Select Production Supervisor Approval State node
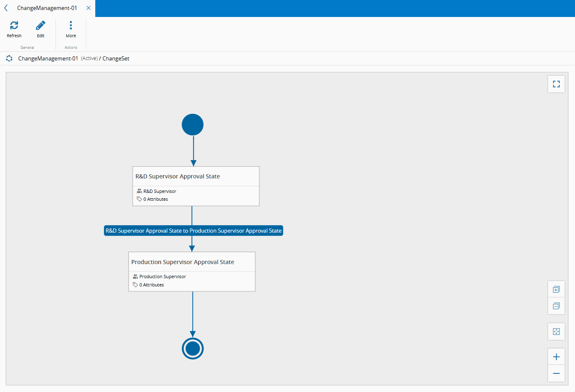 (192, 272)
